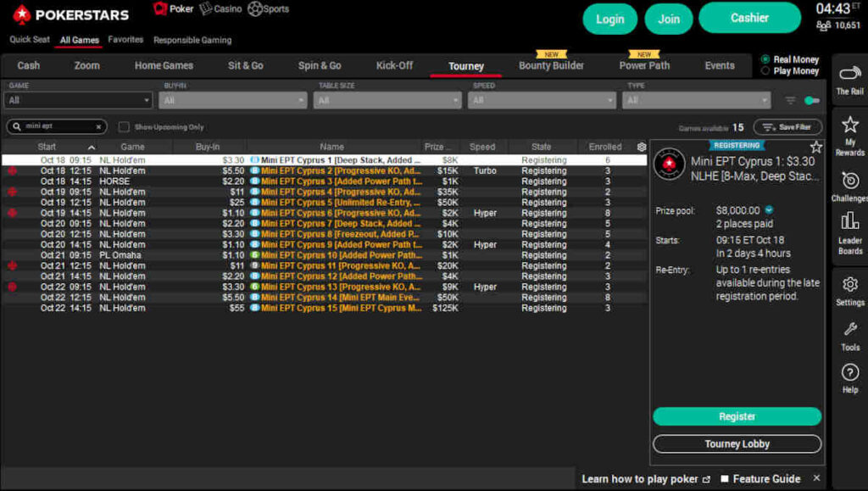Click the table-size badge of Mini EPT Cyprus 10
Viewport: 868px width, 491px height.
pos(254,255)
